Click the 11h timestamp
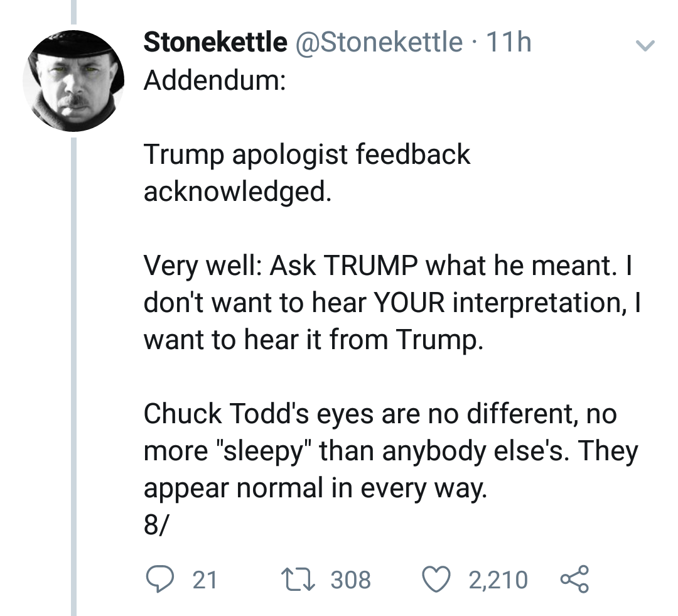The width and height of the screenshot is (678, 616). pyautogui.click(x=508, y=43)
